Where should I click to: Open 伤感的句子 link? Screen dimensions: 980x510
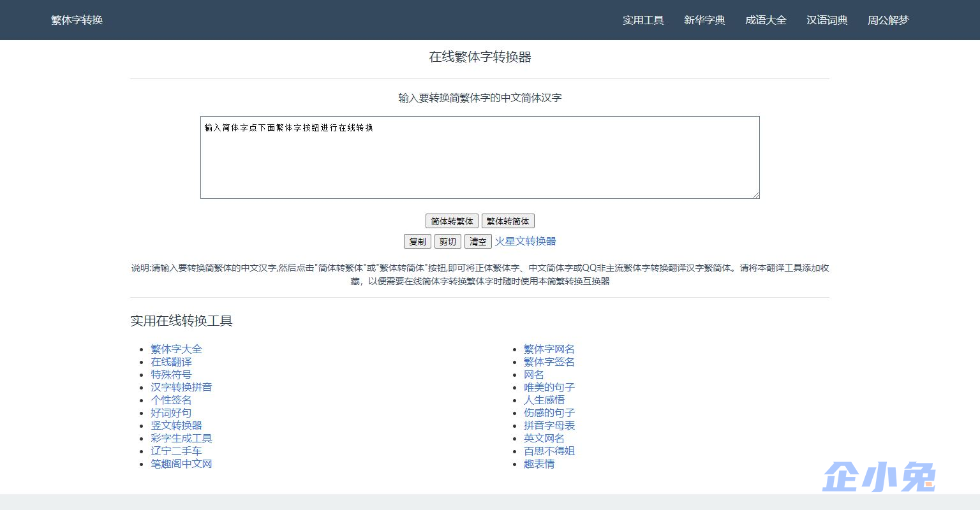click(x=549, y=412)
